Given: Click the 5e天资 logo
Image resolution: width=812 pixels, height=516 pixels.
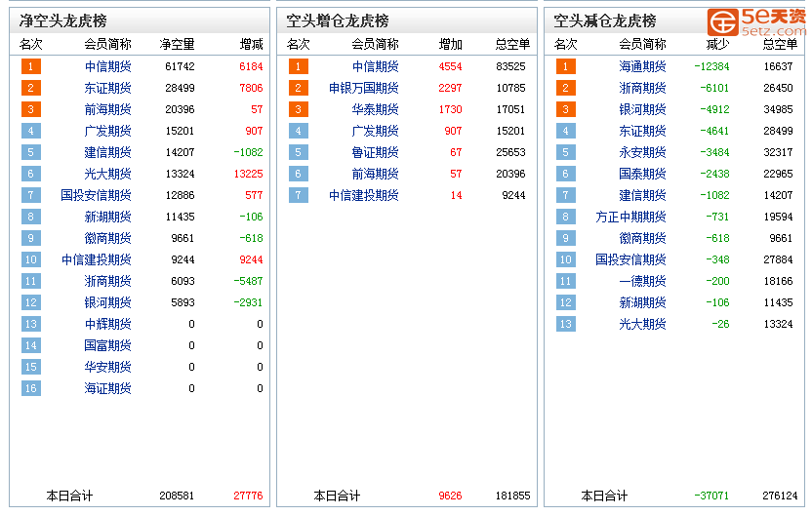Looking at the screenshot, I should 757,22.
